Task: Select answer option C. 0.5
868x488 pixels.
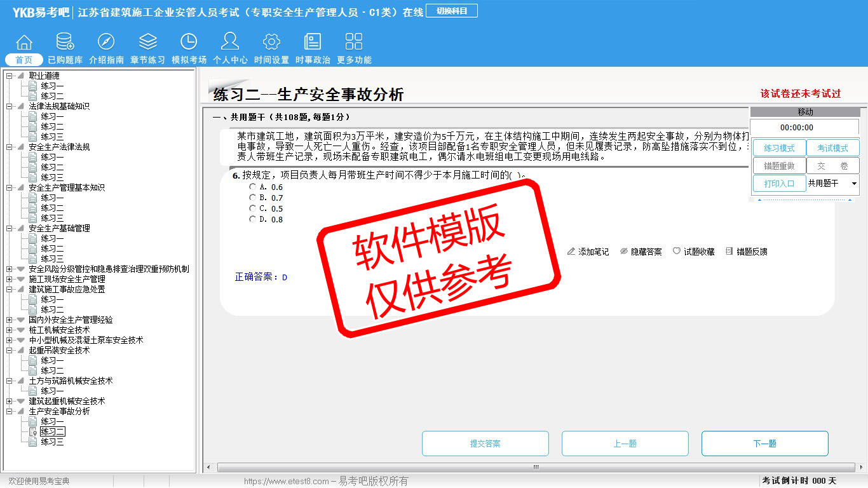Action: [x=253, y=208]
